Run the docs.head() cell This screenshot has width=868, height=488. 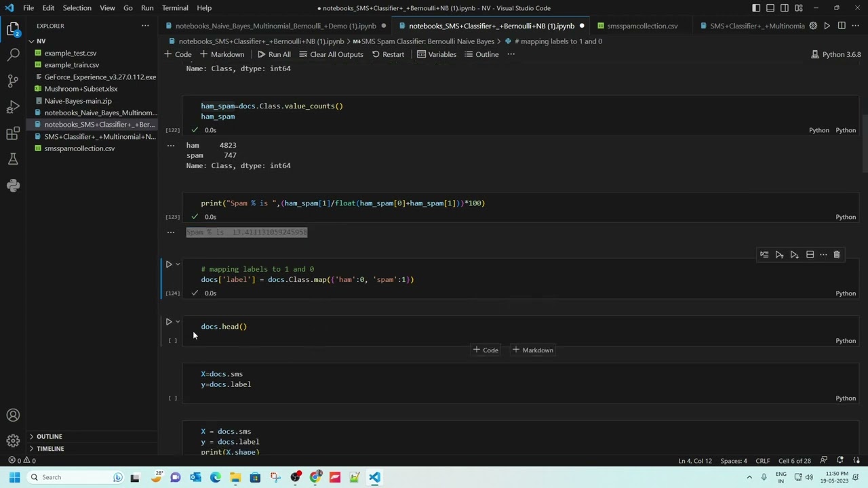169,322
